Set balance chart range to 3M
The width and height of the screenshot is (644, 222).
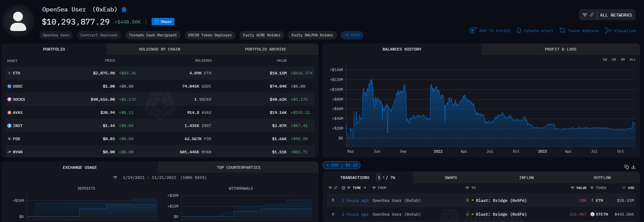(623, 60)
